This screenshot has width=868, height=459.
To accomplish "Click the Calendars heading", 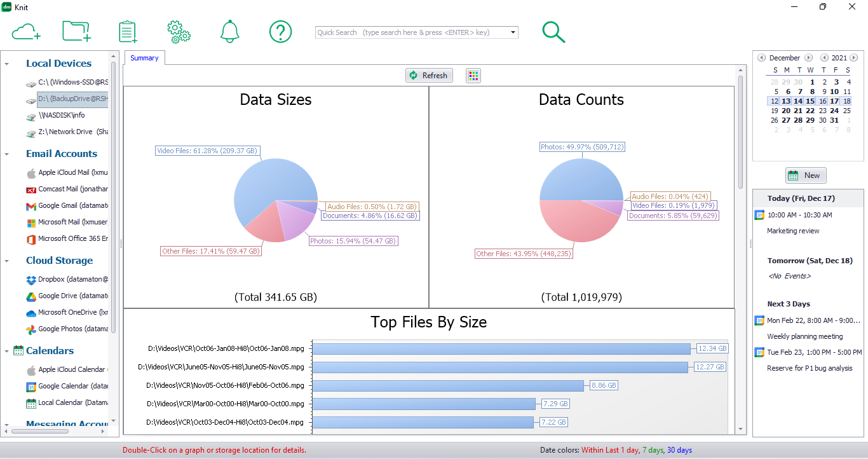I will tap(50, 351).
